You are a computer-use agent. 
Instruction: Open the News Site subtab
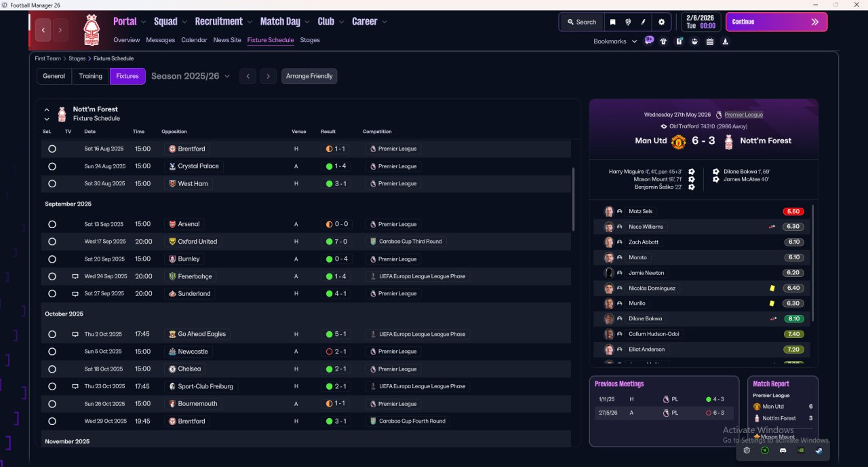click(227, 40)
